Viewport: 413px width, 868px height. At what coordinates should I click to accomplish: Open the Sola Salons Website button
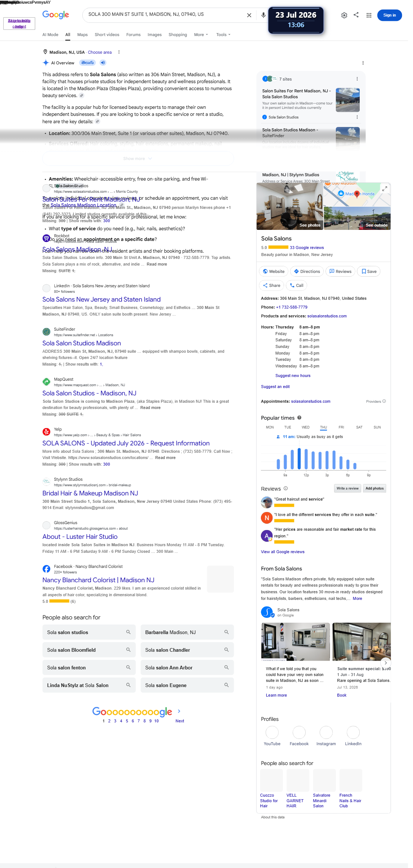tap(274, 271)
